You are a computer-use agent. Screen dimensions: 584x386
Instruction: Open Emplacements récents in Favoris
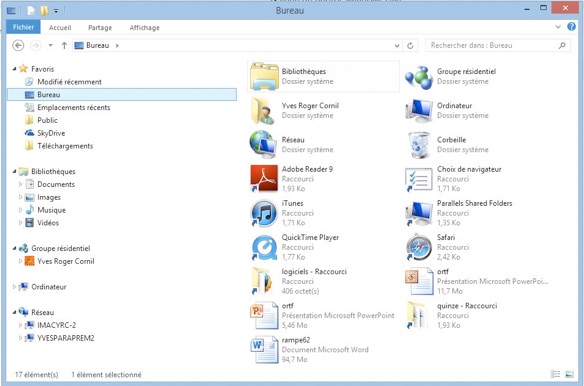pyautogui.click(x=74, y=107)
